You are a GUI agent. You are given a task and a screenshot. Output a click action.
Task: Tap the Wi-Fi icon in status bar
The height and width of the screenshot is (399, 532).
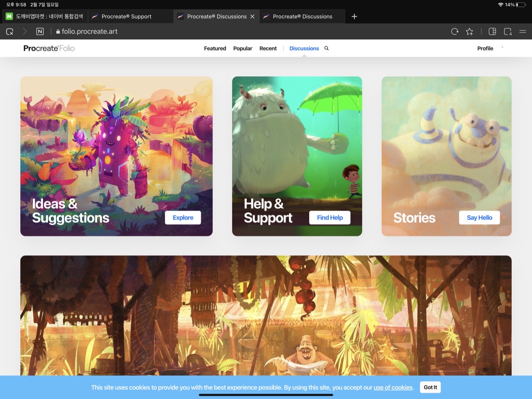coord(500,5)
